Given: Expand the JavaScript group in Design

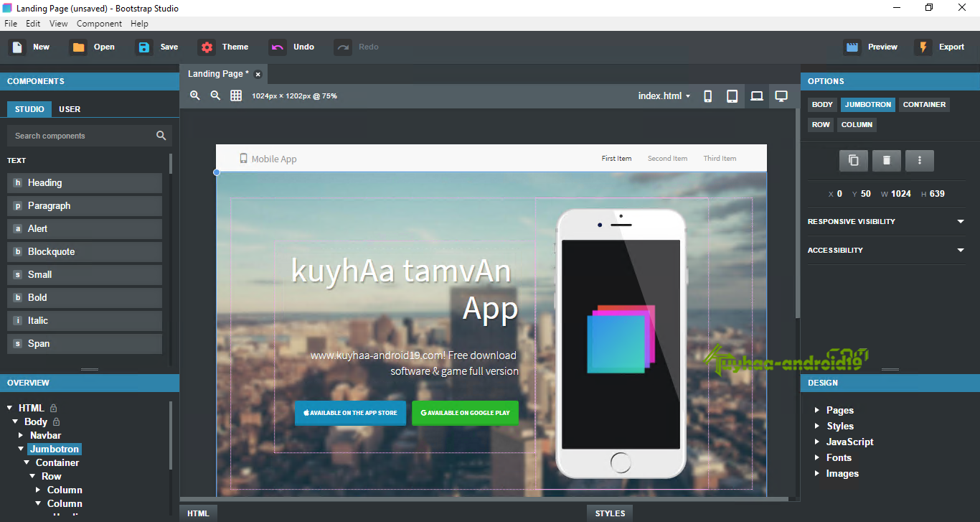Looking at the screenshot, I should click(817, 442).
